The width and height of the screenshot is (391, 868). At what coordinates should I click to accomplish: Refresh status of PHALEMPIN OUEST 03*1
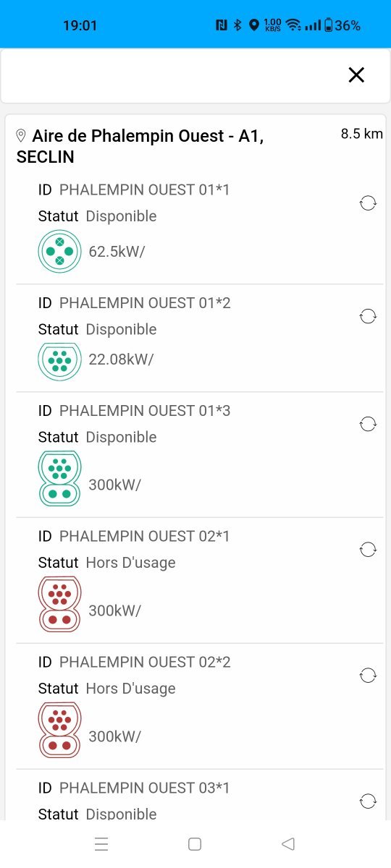368,801
